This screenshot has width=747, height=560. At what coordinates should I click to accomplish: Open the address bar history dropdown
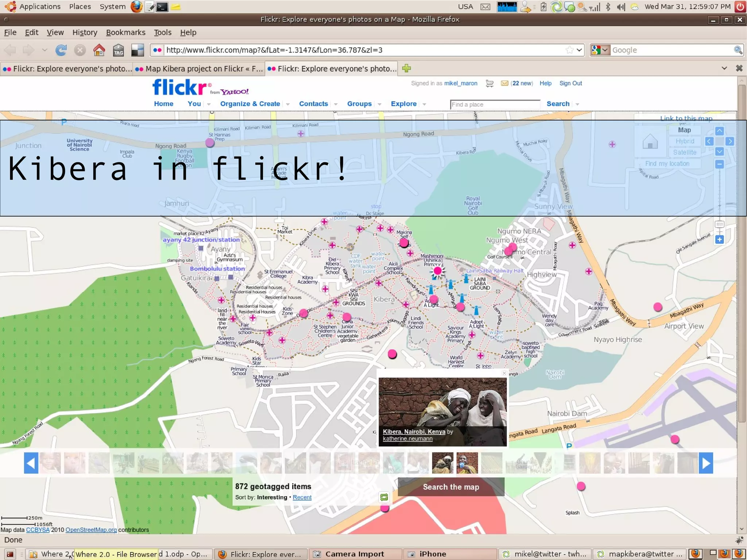[x=580, y=50]
